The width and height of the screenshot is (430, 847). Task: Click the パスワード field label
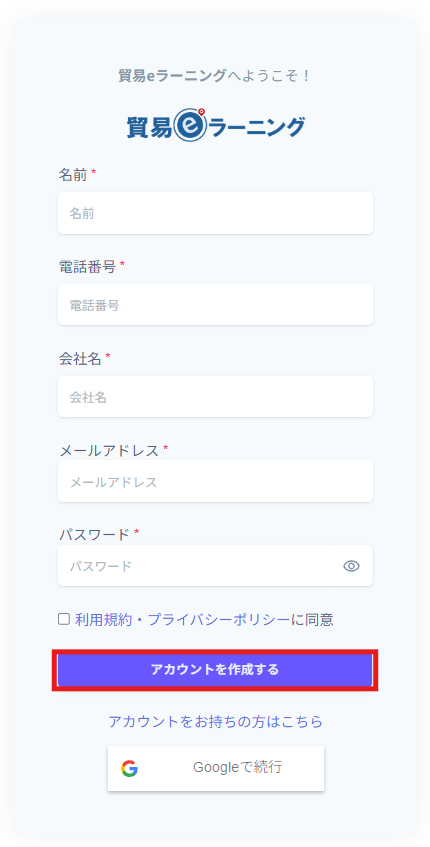(x=94, y=534)
